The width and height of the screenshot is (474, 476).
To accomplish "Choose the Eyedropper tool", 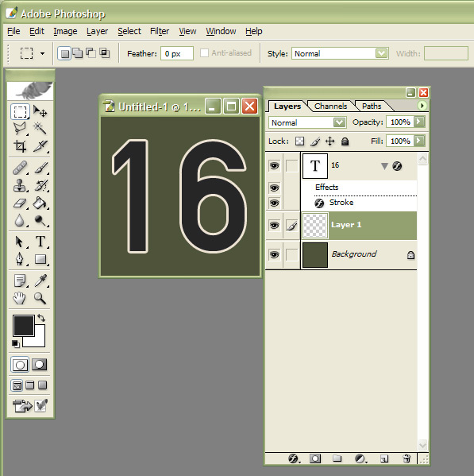I will tap(40, 281).
